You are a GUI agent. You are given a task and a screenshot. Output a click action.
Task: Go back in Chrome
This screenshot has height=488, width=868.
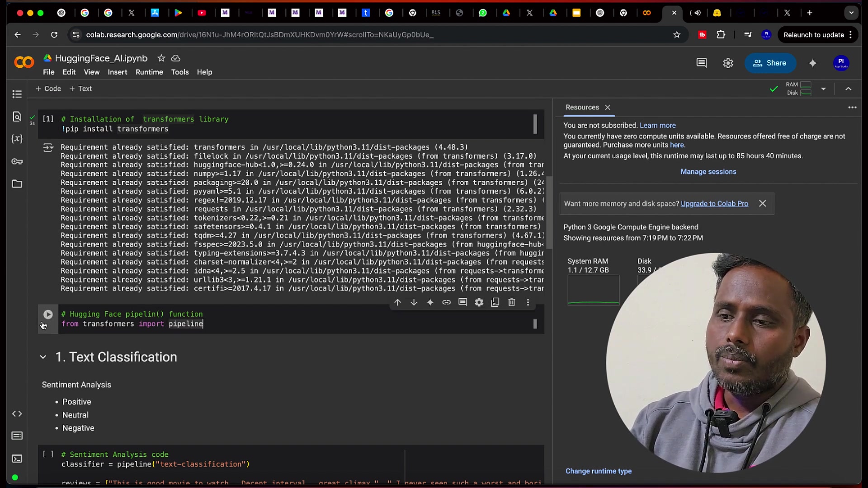click(17, 35)
